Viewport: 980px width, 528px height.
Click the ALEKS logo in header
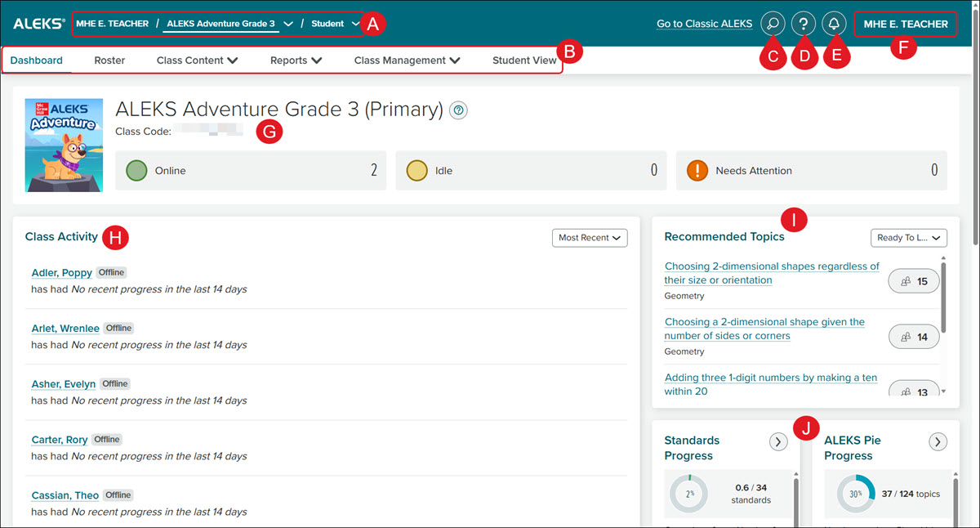pos(38,24)
